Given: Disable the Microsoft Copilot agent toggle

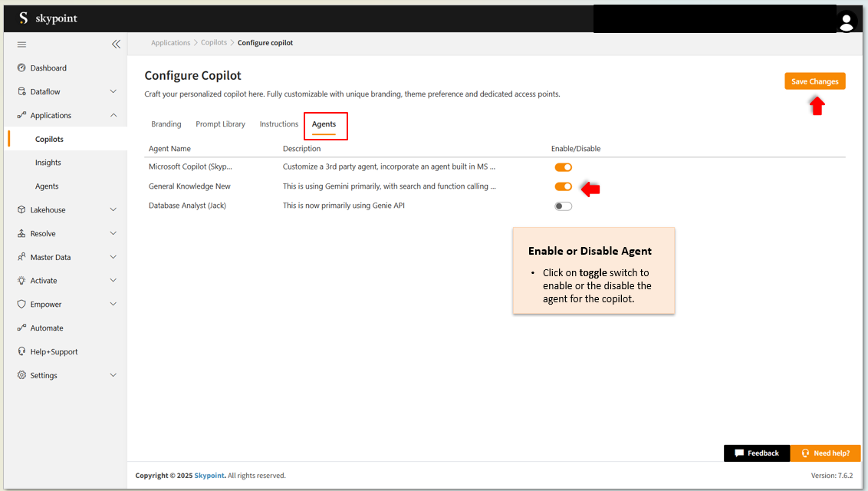Looking at the screenshot, I should [563, 167].
